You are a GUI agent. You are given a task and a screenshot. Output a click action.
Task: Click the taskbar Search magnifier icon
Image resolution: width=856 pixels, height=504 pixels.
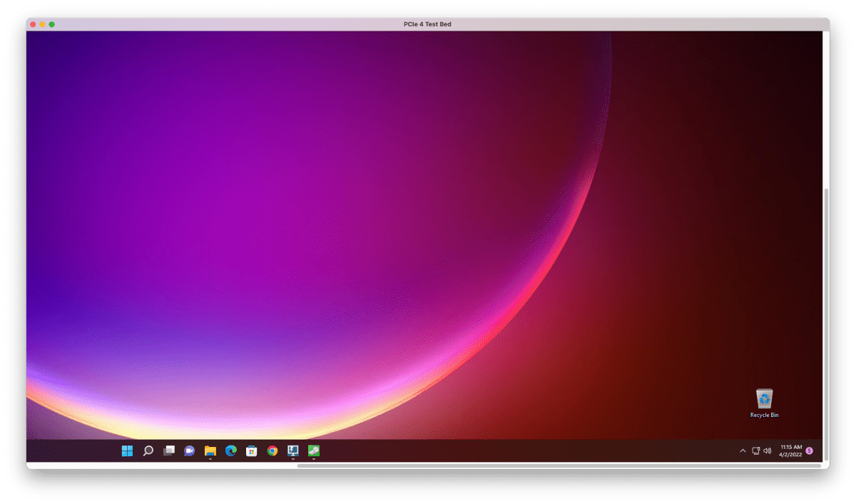coord(148,451)
